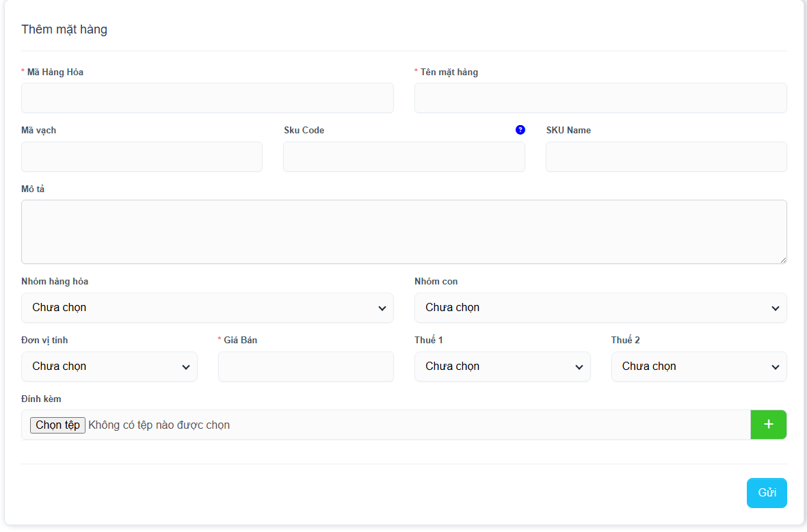Image resolution: width=807 pixels, height=532 pixels.
Task: Expand the Thuế 2 dropdown
Action: click(x=698, y=367)
